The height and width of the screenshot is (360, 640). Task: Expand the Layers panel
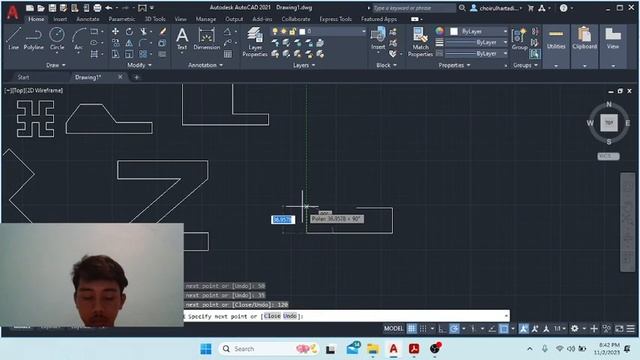(x=304, y=65)
